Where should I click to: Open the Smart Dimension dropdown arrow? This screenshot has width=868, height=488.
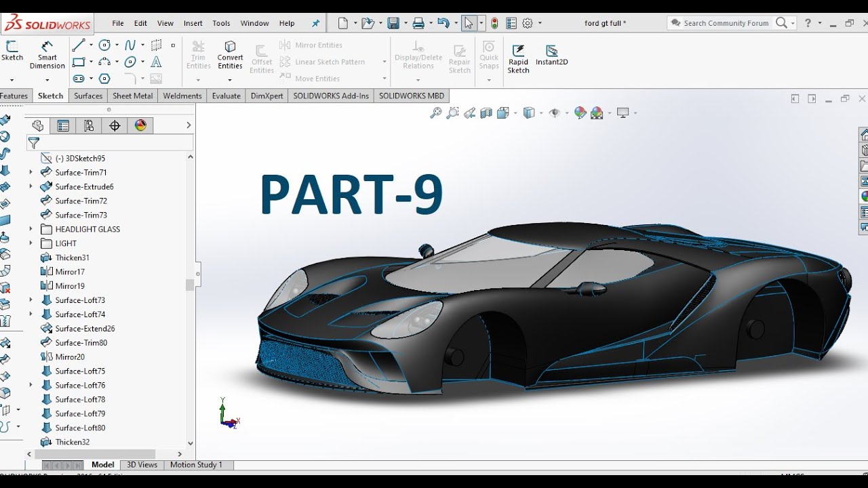[47, 79]
